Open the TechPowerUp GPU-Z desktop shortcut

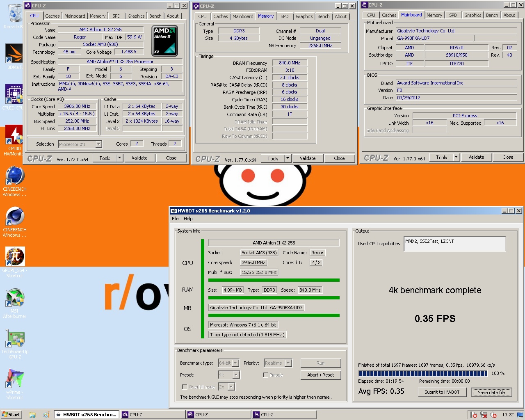click(15, 344)
